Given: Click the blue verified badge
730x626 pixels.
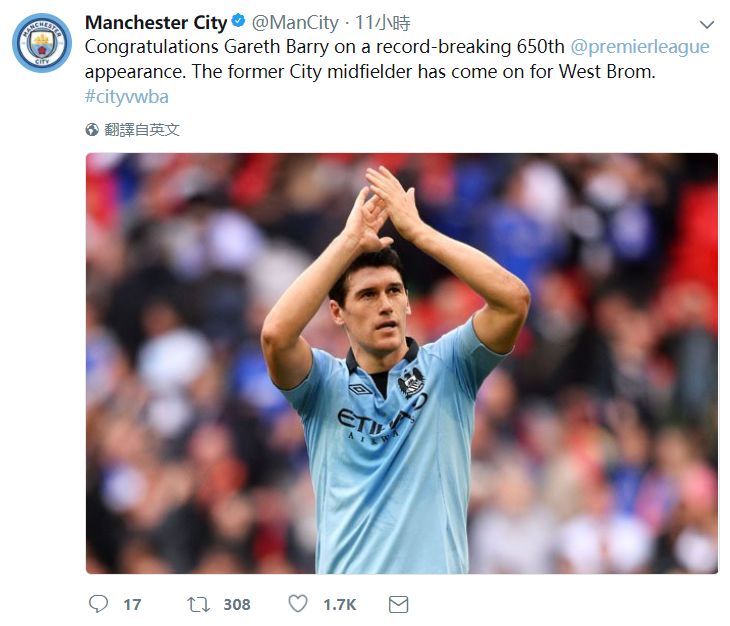Looking at the screenshot, I should tap(239, 22).
